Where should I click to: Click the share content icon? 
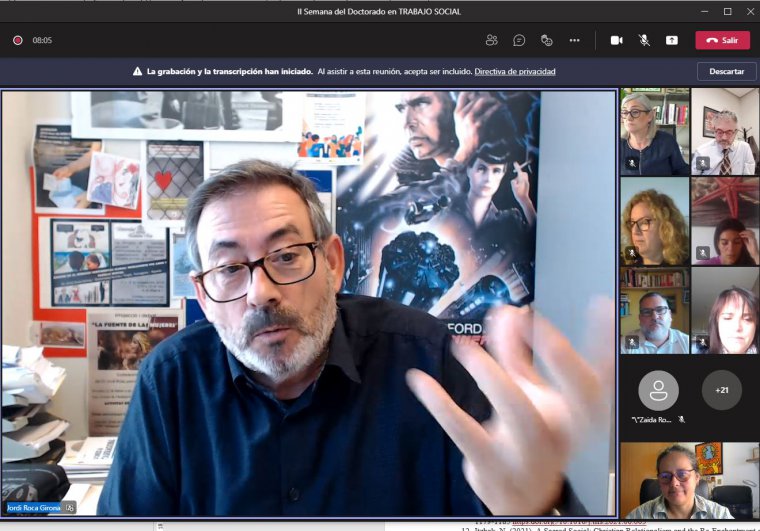[672, 40]
